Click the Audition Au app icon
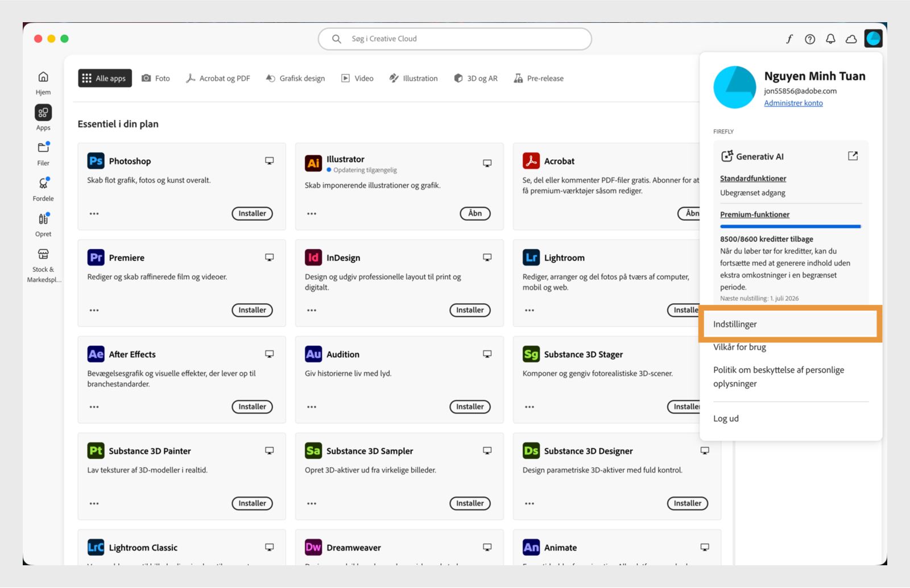 click(x=313, y=354)
